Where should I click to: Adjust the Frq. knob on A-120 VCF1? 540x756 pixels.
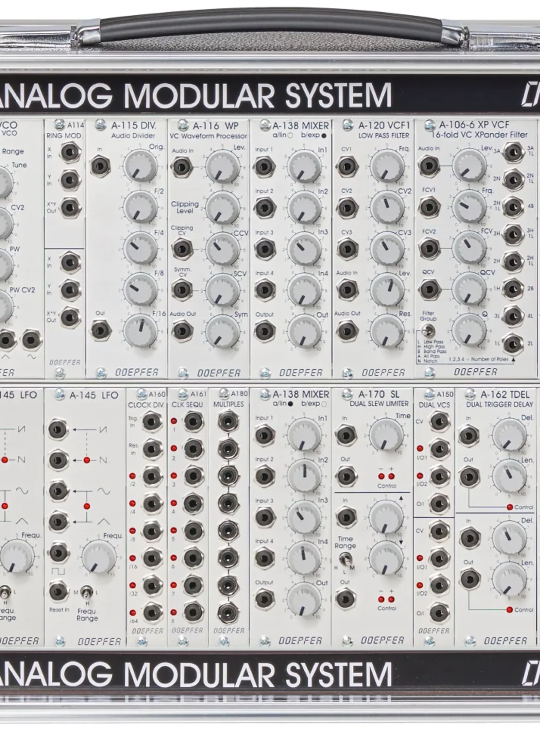[387, 166]
